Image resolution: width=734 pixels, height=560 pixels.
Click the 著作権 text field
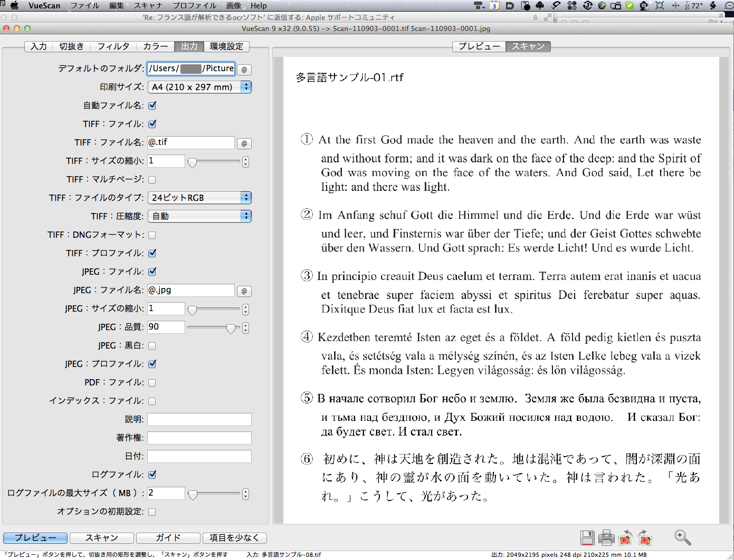click(x=199, y=438)
